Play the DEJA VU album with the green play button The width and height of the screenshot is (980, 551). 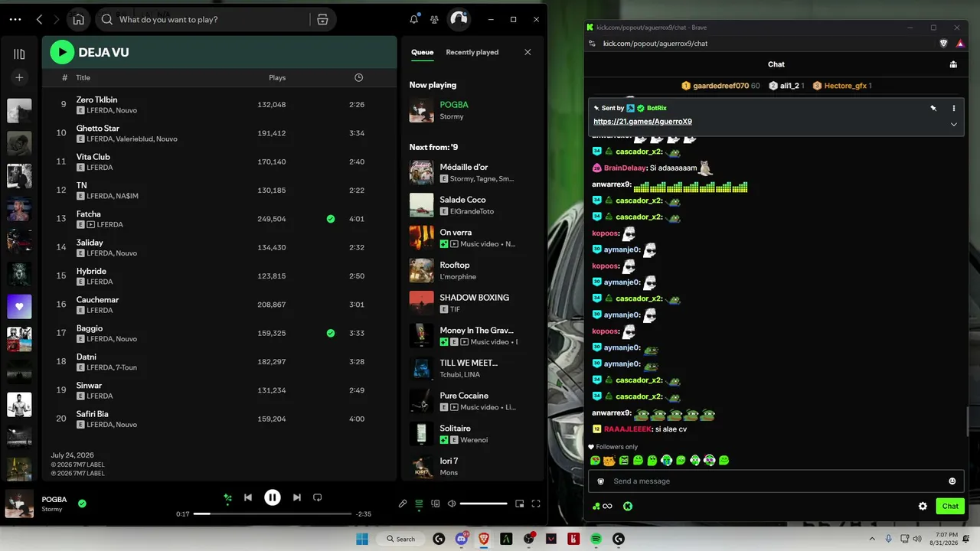62,52
